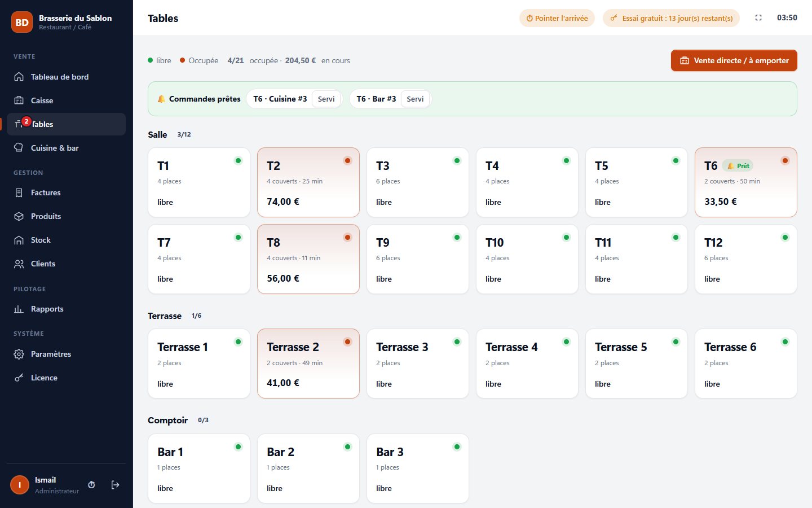This screenshot has height=508, width=812.
Task: Click the Paramètres gear icon
Action: (19, 354)
